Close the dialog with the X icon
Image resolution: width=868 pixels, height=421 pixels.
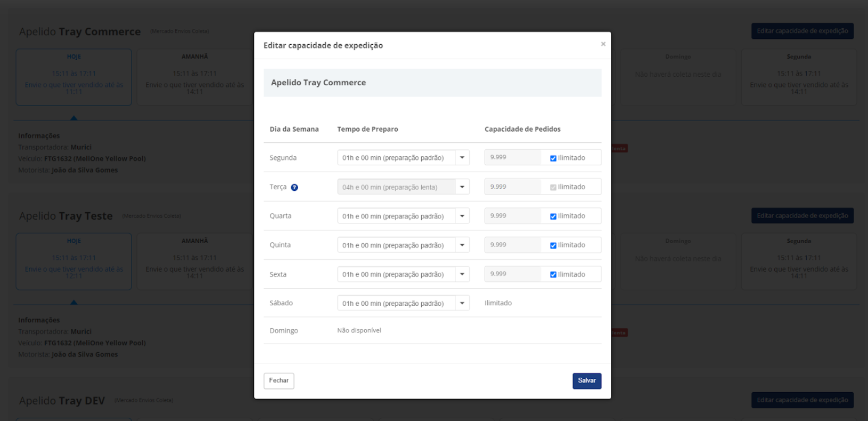603,44
